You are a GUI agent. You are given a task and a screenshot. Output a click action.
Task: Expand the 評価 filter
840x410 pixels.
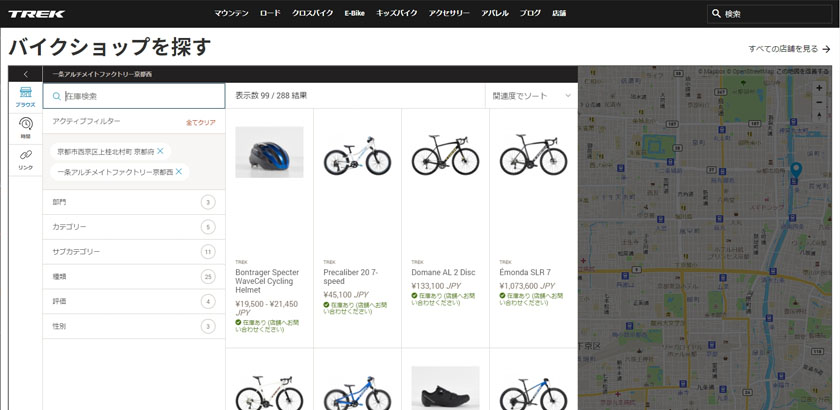click(134, 301)
